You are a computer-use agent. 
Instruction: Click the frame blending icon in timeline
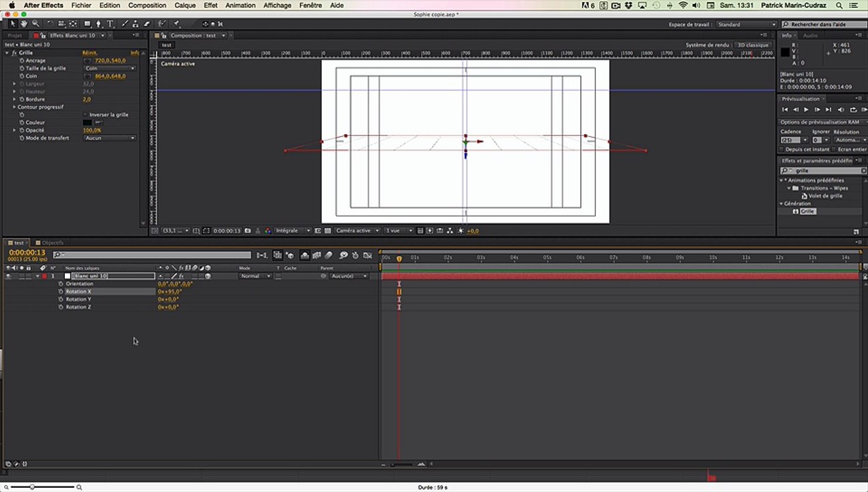click(x=316, y=255)
